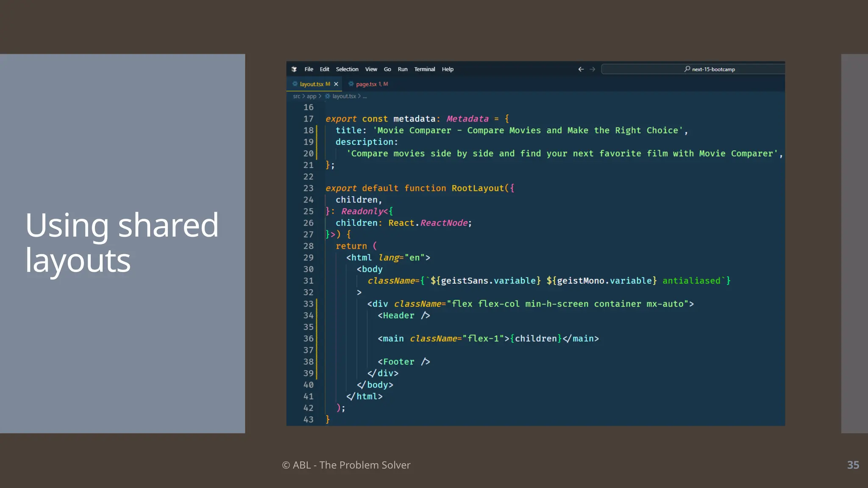Click the React icon on page.tsx tab

[x=351, y=84]
